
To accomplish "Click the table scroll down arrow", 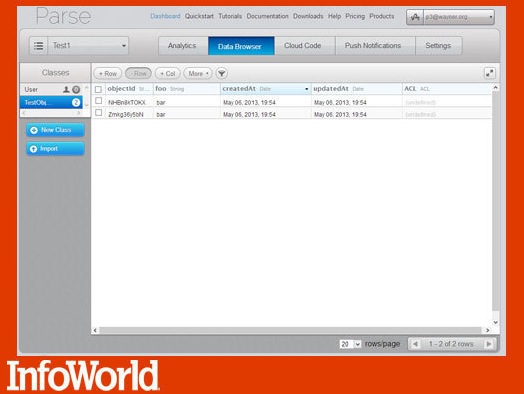I will pyautogui.click(x=496, y=322).
